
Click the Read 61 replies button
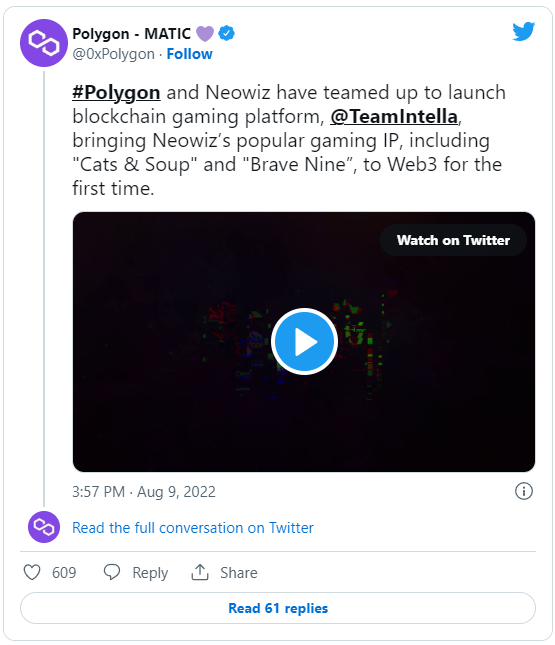tap(278, 608)
